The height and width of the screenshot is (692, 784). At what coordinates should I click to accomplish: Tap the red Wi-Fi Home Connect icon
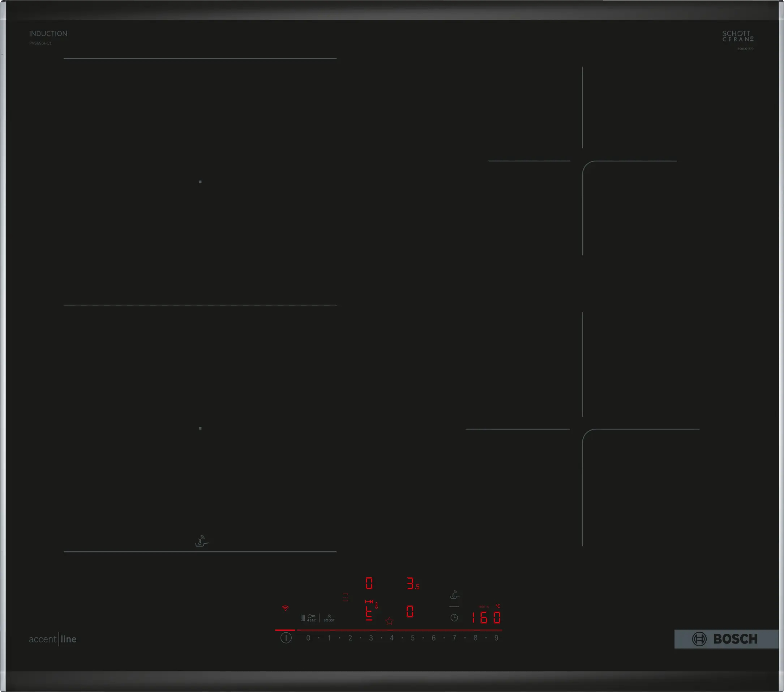point(285,608)
